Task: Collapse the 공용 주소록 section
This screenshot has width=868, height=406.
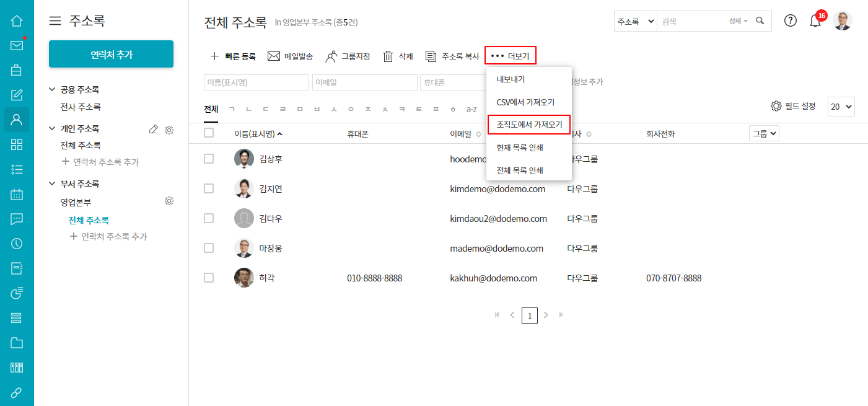Action: point(52,90)
